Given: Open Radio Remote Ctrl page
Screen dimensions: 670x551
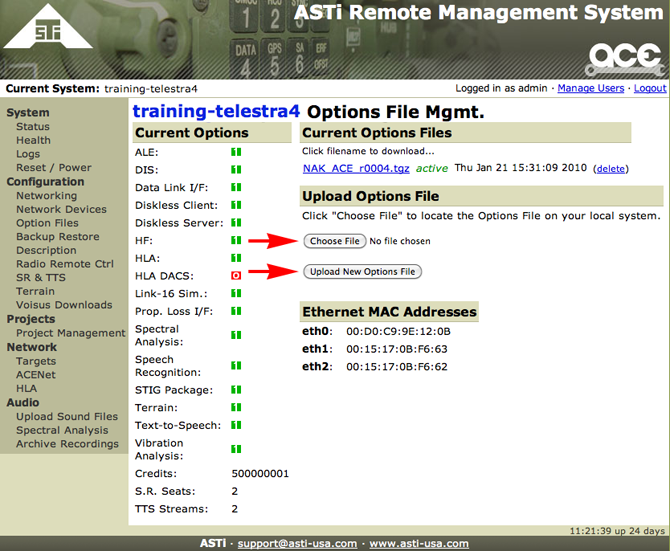Looking at the screenshot, I should click(65, 264).
